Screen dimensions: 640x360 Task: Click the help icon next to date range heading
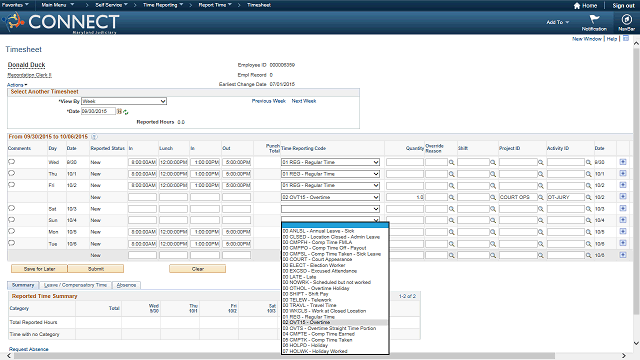pyautogui.click(x=94, y=137)
